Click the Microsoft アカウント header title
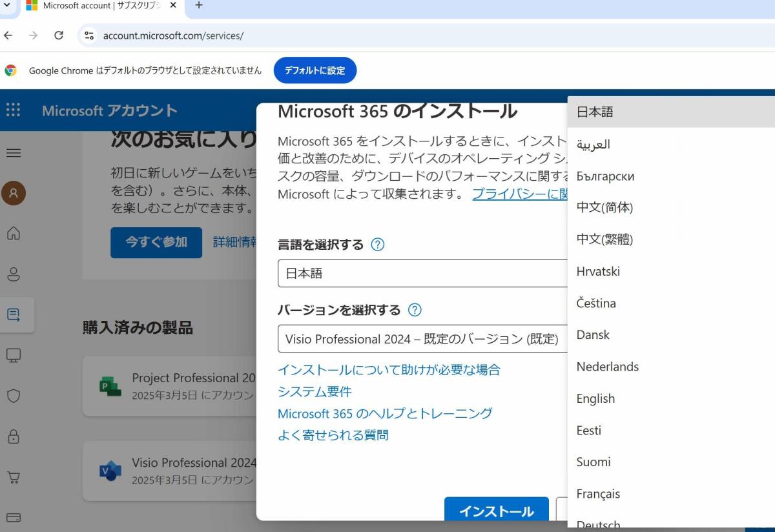 click(x=110, y=110)
